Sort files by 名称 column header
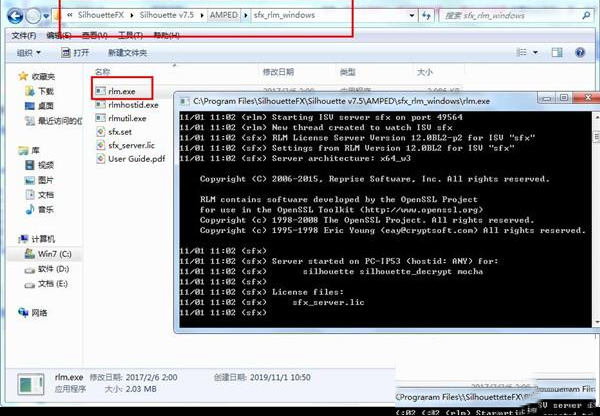This screenshot has height=416, width=600. (x=102, y=72)
